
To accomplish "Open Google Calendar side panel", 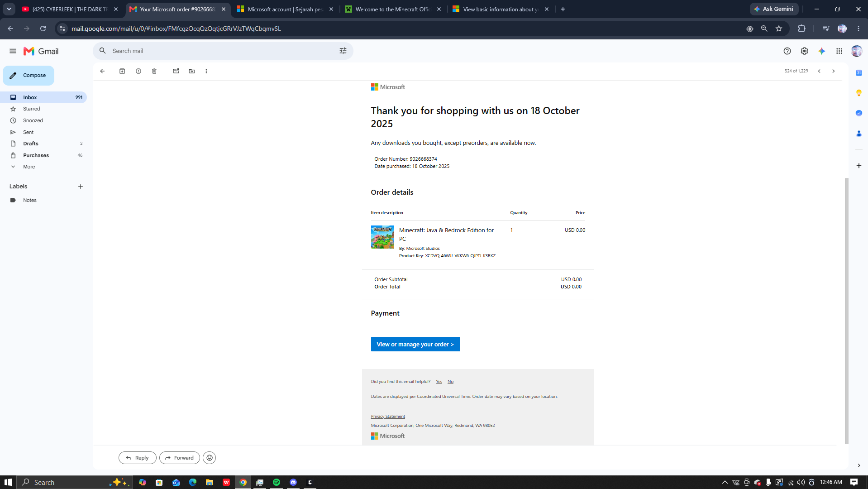I will pos(858,73).
